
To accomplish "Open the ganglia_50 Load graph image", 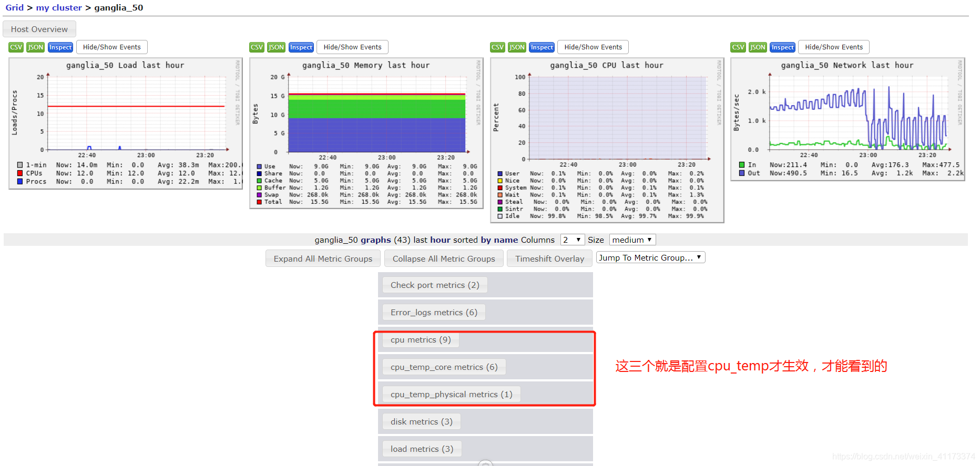I will 126,123.
